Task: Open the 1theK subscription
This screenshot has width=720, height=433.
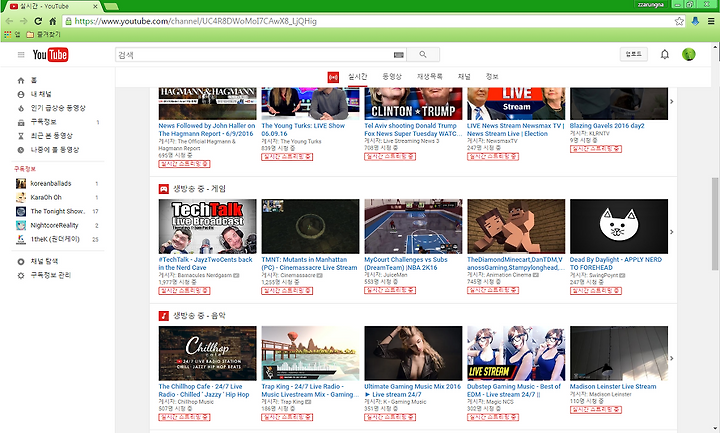Action: [57, 239]
